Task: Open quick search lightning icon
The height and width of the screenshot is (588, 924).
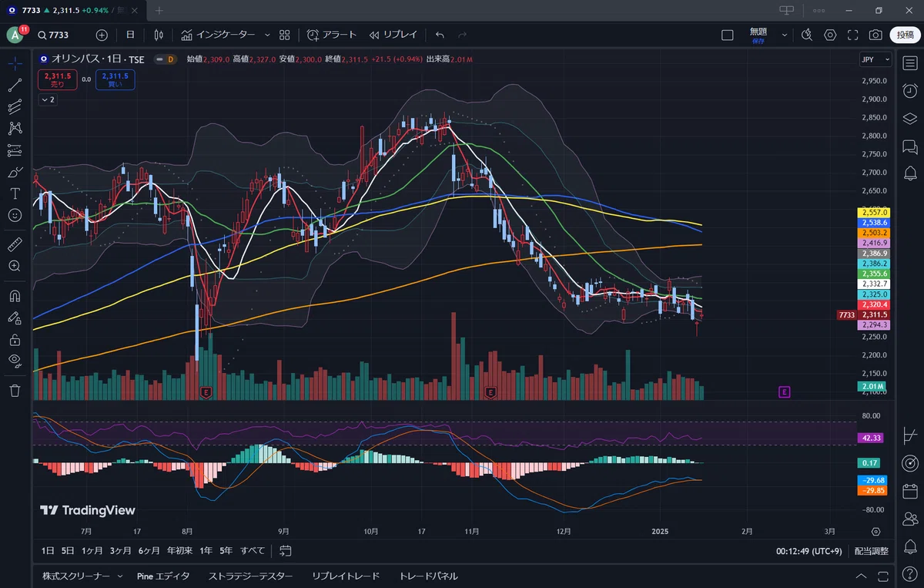Action: [806, 35]
